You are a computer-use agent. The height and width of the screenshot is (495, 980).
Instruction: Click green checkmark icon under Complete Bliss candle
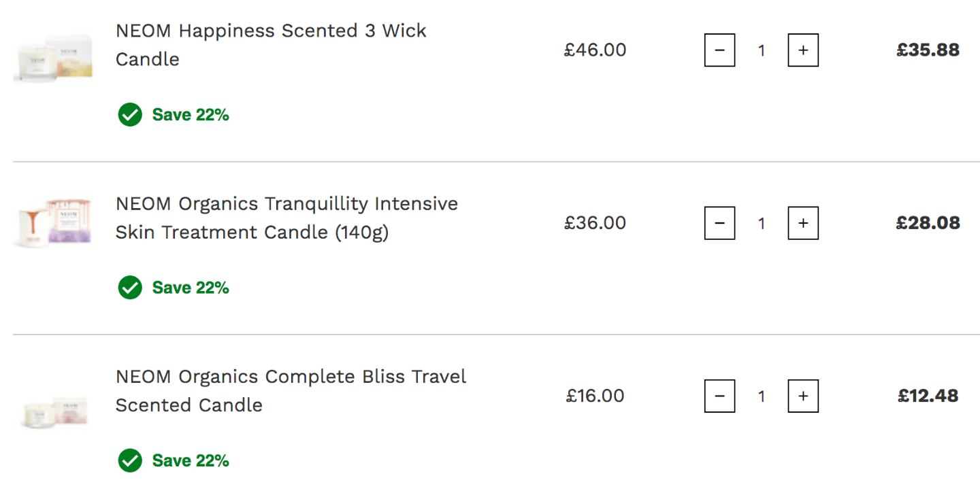pos(130,460)
